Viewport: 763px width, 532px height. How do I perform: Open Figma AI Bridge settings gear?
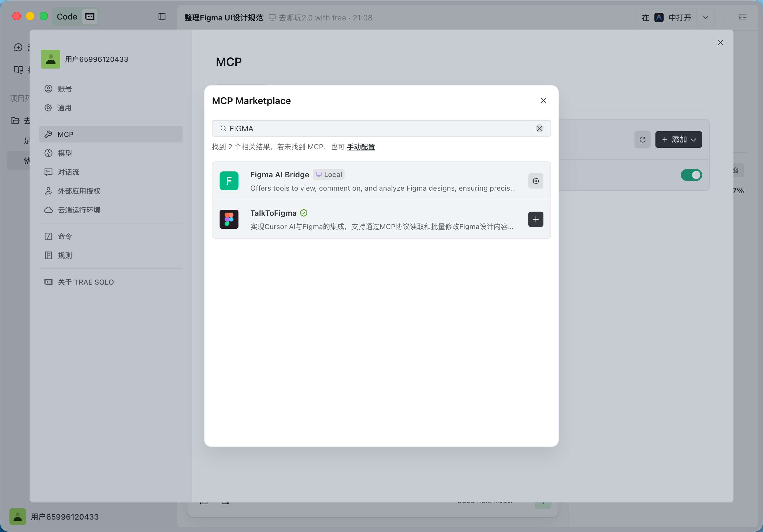535,181
